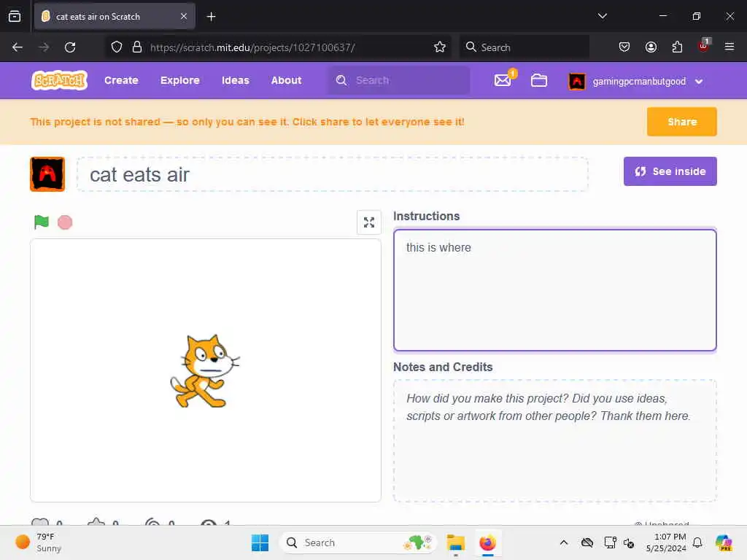
Task: Open the list all tabs chevron
Action: click(x=602, y=16)
